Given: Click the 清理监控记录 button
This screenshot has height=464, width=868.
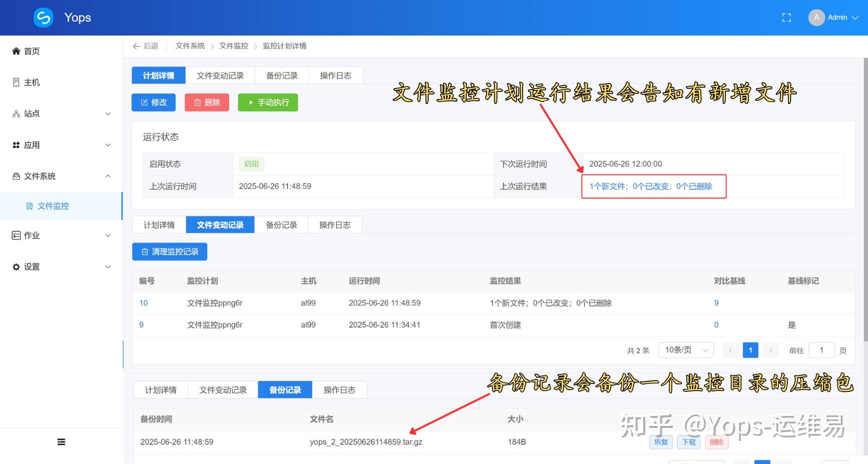Looking at the screenshot, I should point(170,251).
